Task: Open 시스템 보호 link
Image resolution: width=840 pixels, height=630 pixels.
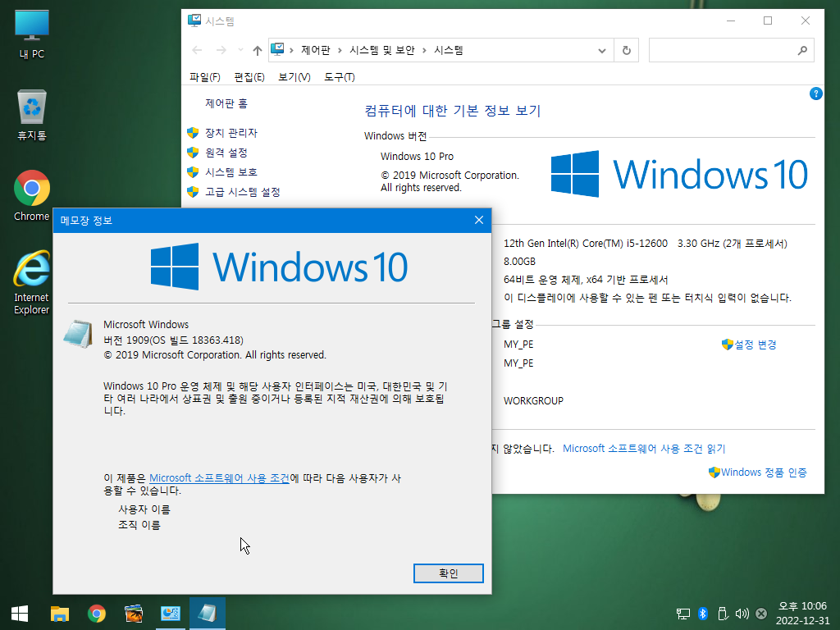Action: pos(231,172)
